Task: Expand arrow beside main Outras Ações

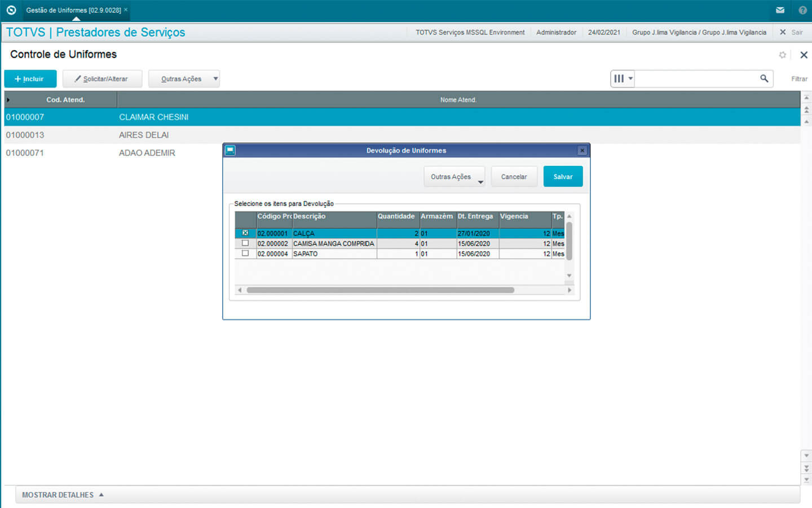Action: 215,79
